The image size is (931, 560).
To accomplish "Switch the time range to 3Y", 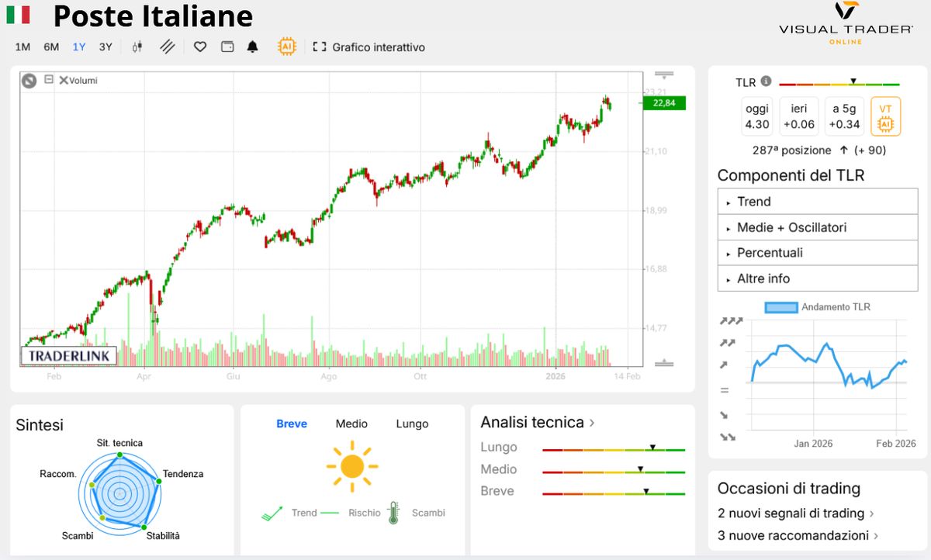I will (x=105, y=47).
